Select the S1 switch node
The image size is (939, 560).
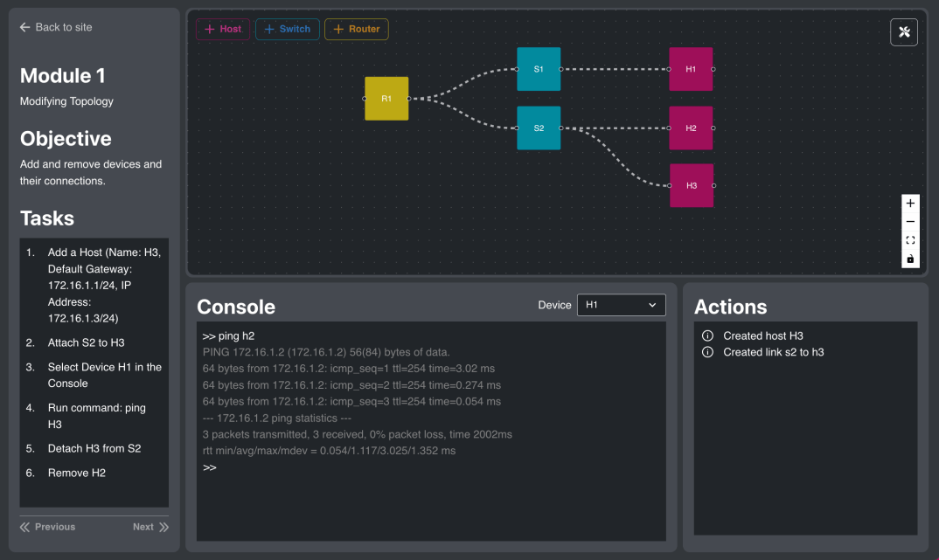pyautogui.click(x=539, y=69)
